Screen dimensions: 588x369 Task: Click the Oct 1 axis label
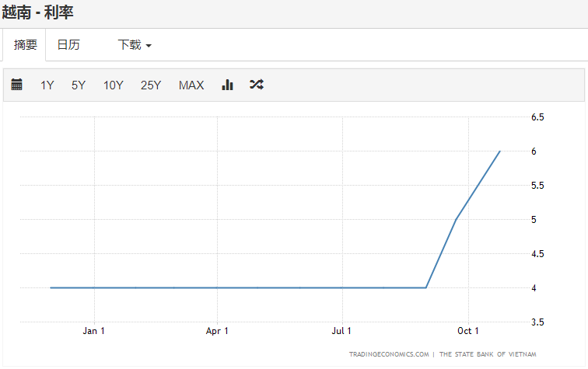click(468, 331)
